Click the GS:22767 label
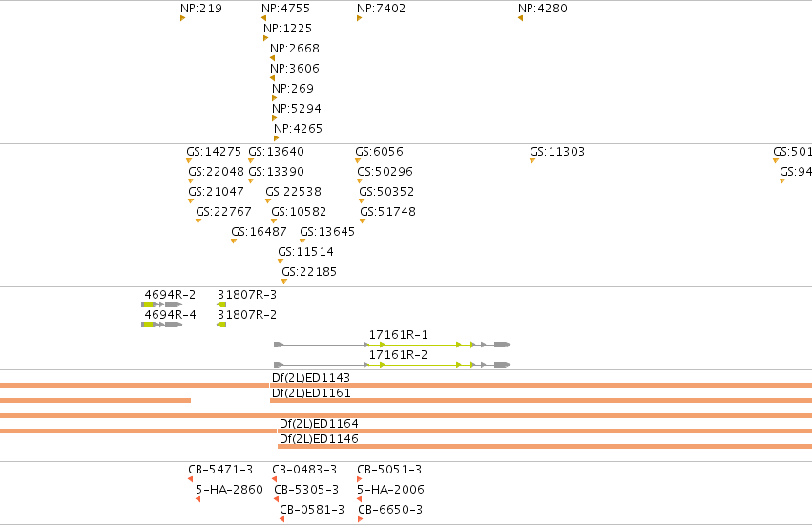 pyautogui.click(x=223, y=212)
